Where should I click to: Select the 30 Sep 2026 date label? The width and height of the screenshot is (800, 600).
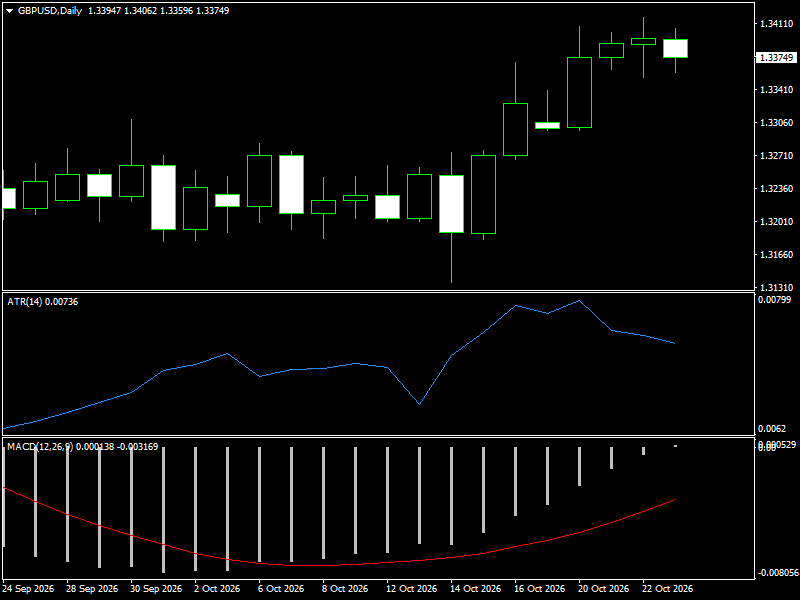(x=156, y=589)
